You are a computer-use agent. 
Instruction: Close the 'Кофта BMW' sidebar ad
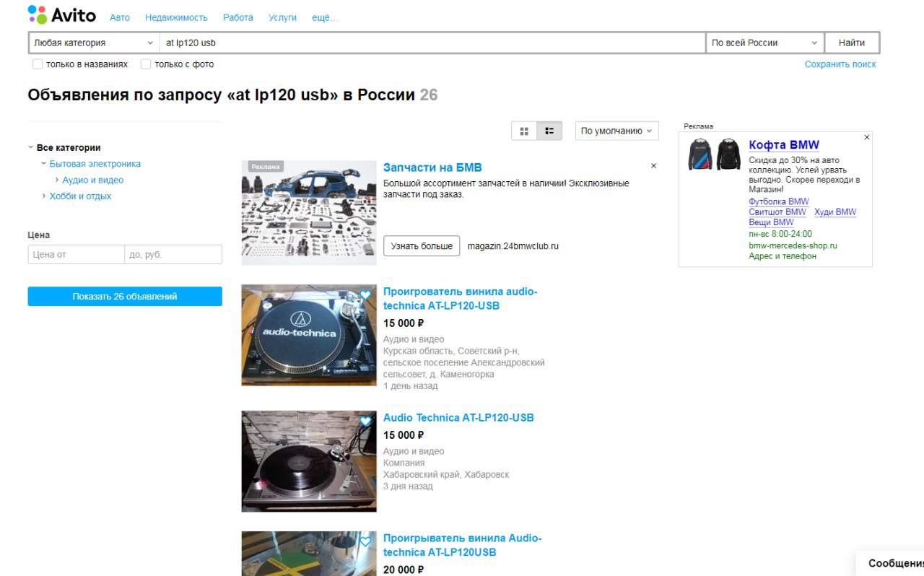point(867,137)
